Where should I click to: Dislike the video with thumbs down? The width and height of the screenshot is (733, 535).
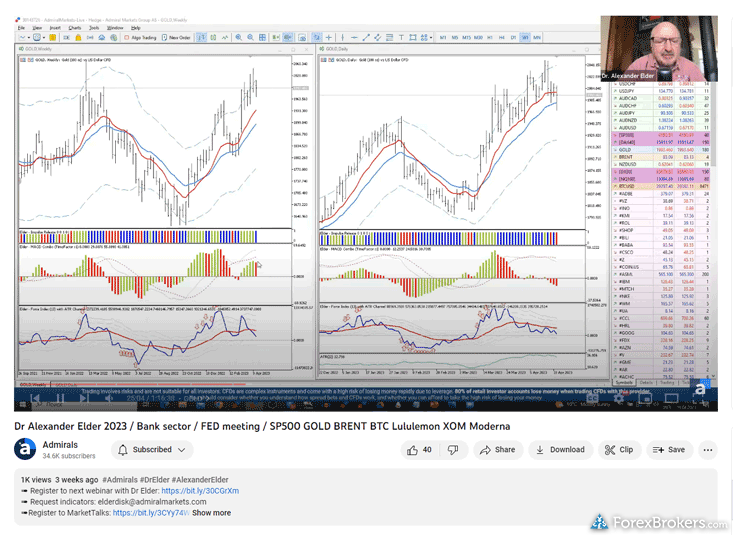click(x=453, y=450)
